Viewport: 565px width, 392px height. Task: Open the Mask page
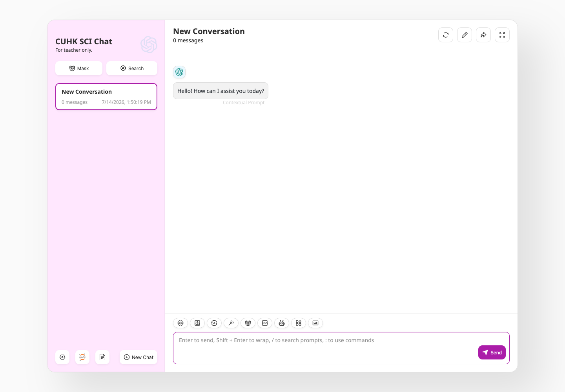[79, 68]
